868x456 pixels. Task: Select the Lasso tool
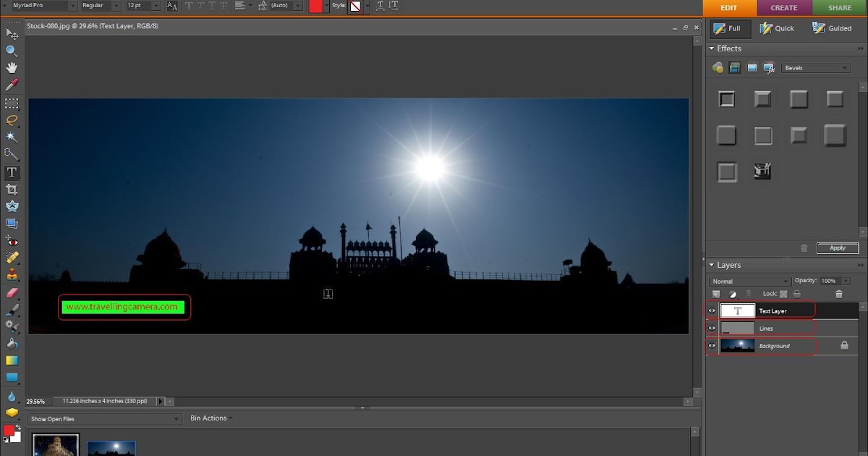tap(12, 121)
